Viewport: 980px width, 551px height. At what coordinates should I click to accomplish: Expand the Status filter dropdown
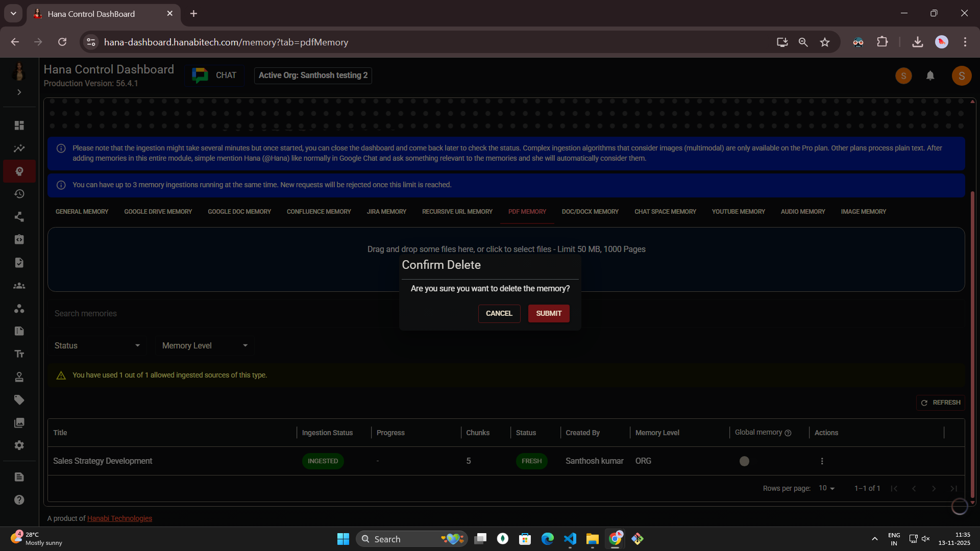[97, 345]
